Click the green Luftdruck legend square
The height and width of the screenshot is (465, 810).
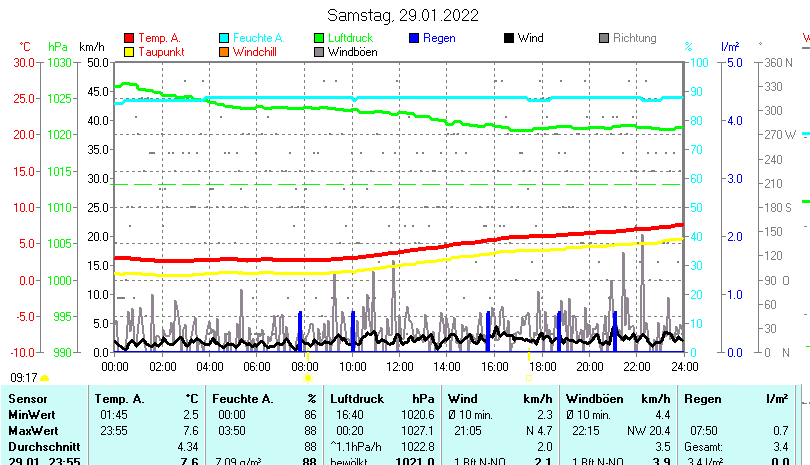[x=319, y=39]
